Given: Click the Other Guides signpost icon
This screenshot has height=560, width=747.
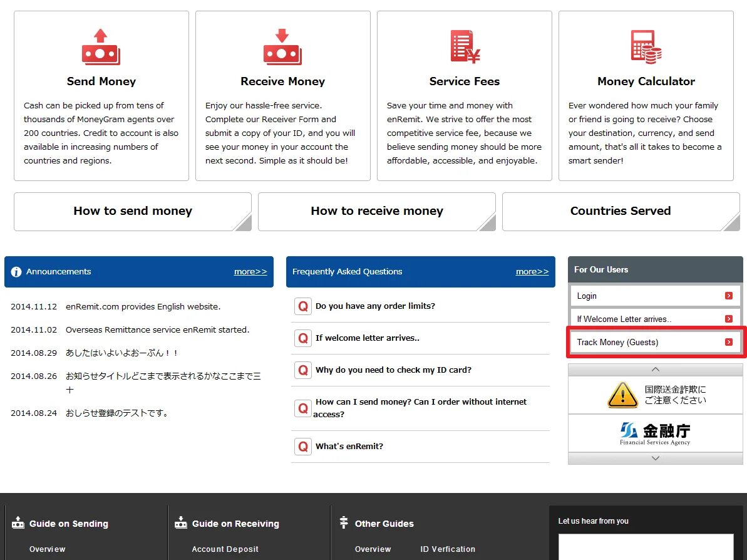Looking at the screenshot, I should point(344,522).
